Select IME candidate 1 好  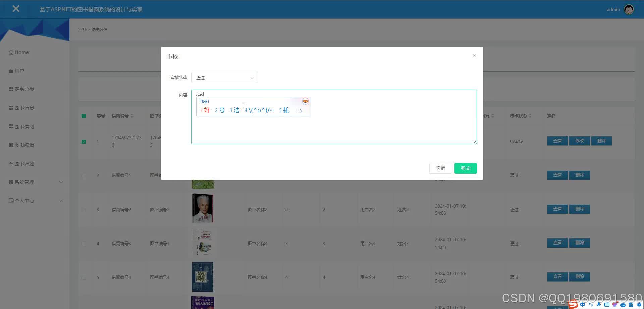pos(205,110)
